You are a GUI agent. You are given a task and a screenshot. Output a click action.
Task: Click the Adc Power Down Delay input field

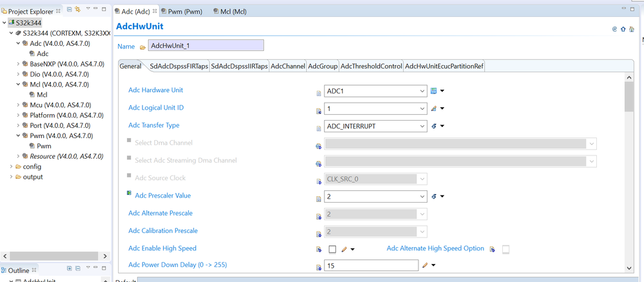[x=372, y=265]
